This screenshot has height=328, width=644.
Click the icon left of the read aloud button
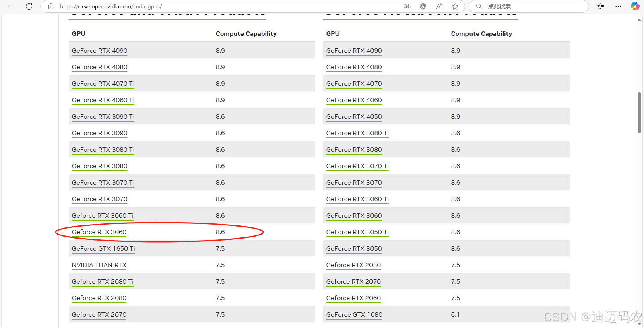click(423, 6)
